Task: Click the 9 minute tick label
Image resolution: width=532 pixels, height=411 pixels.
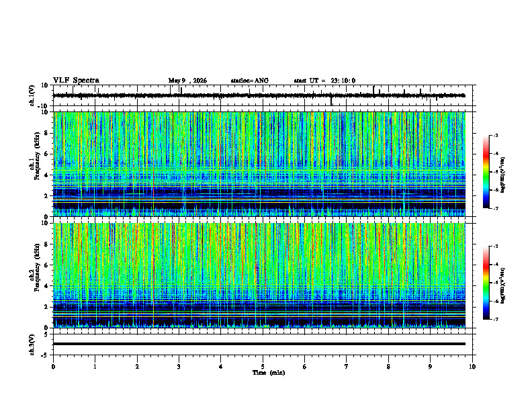Action: [x=430, y=367]
